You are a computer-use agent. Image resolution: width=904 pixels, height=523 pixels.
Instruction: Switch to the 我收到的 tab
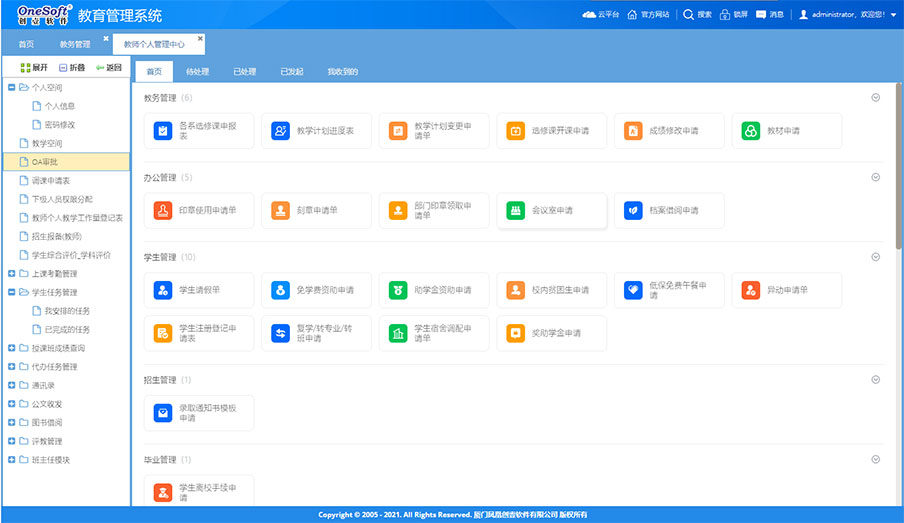point(343,72)
